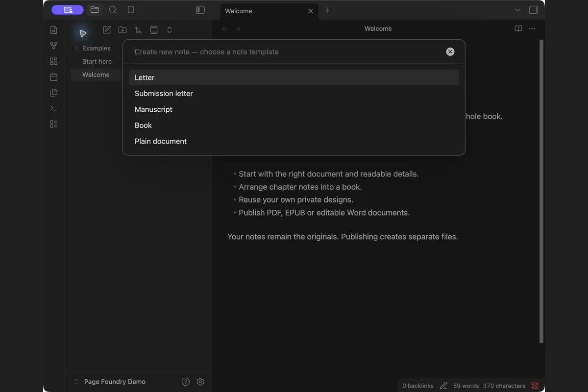Open command palette terminal icon

point(54,108)
